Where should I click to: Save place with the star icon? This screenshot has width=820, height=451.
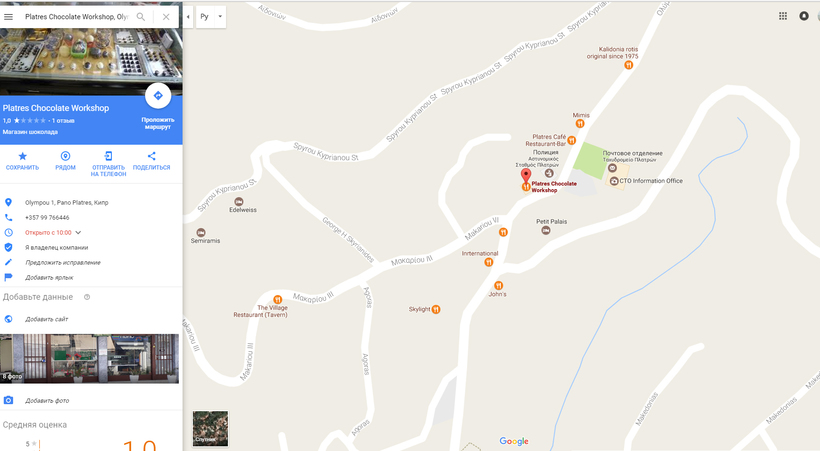[x=22, y=156]
